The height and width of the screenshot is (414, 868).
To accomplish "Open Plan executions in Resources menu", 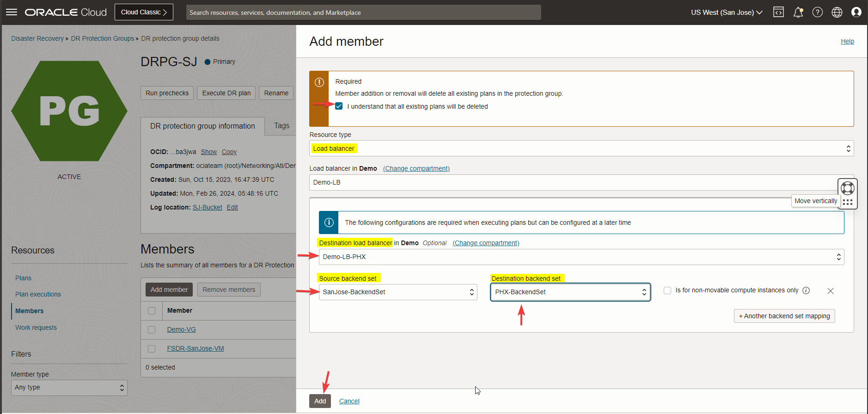I will [38, 294].
